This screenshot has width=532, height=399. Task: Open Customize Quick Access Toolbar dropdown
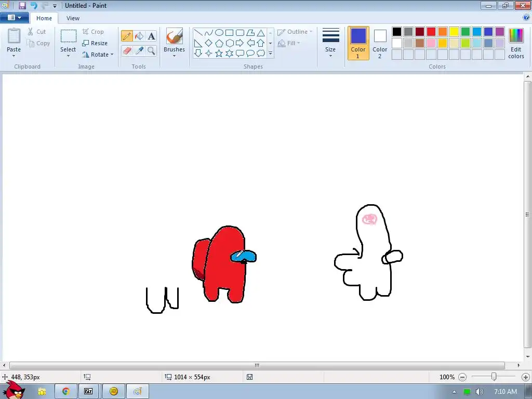pyautogui.click(x=55, y=6)
